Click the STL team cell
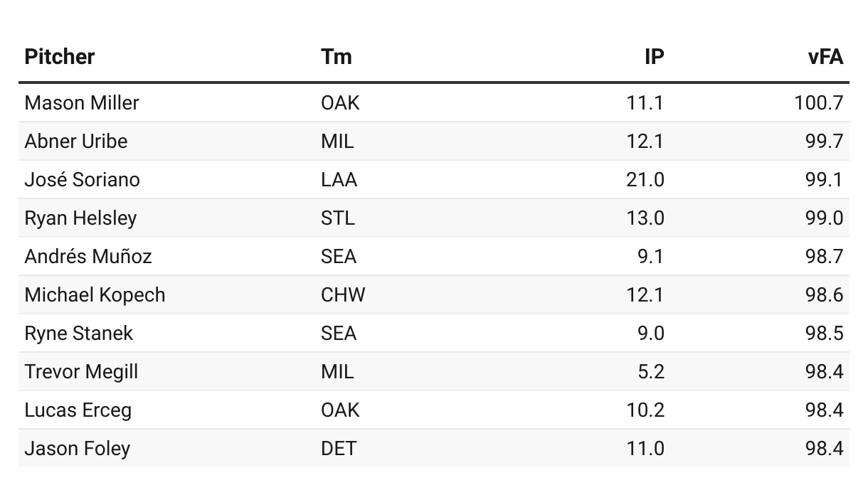The height and width of the screenshot is (485, 868). [x=337, y=218]
